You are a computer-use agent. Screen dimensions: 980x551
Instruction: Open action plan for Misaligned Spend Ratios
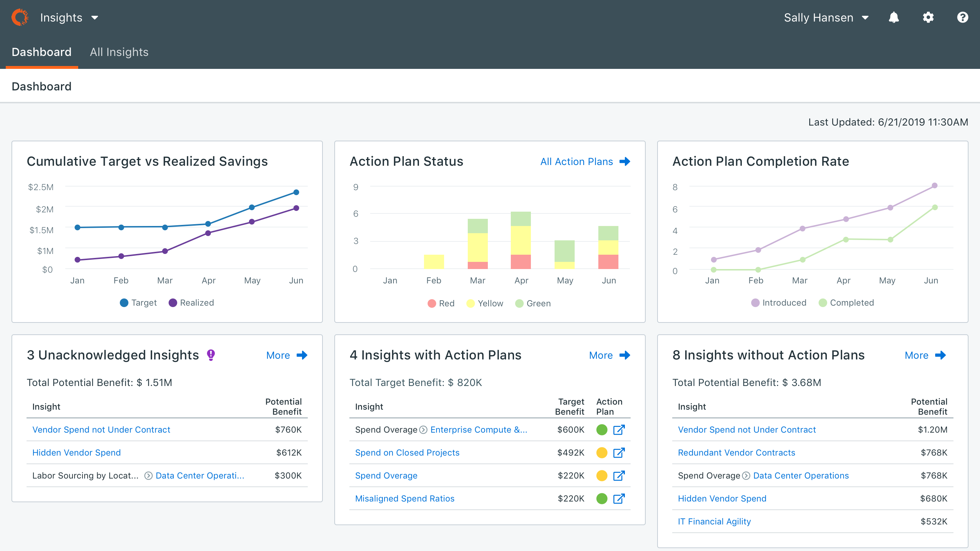(x=619, y=499)
